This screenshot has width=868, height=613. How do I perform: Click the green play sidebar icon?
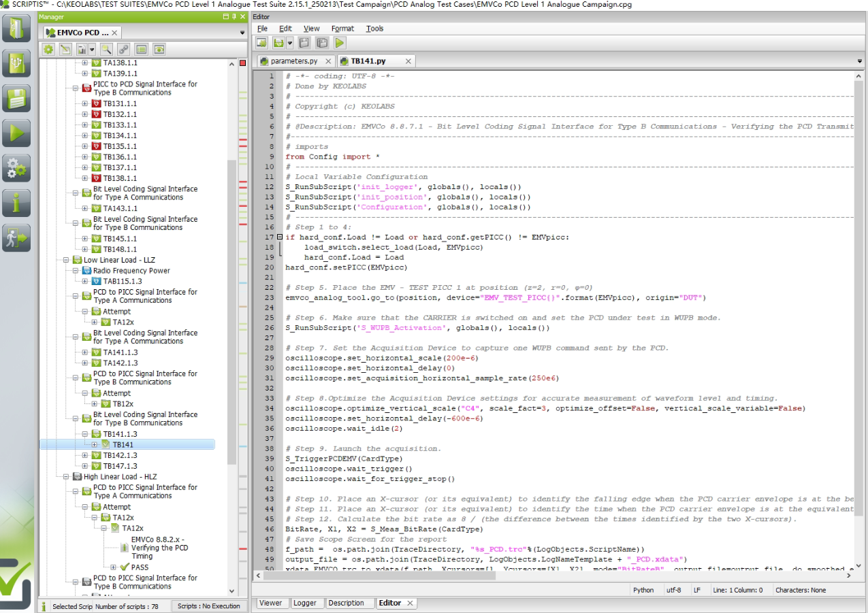tap(17, 133)
